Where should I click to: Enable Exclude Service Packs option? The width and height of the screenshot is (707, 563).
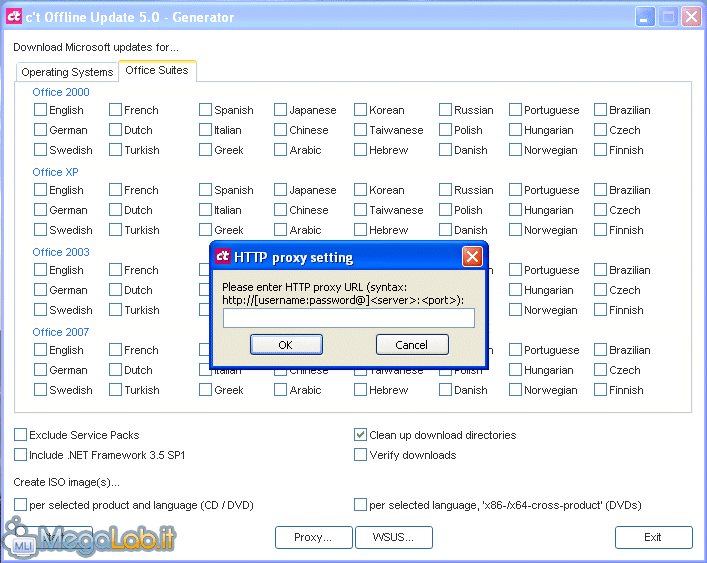point(20,435)
